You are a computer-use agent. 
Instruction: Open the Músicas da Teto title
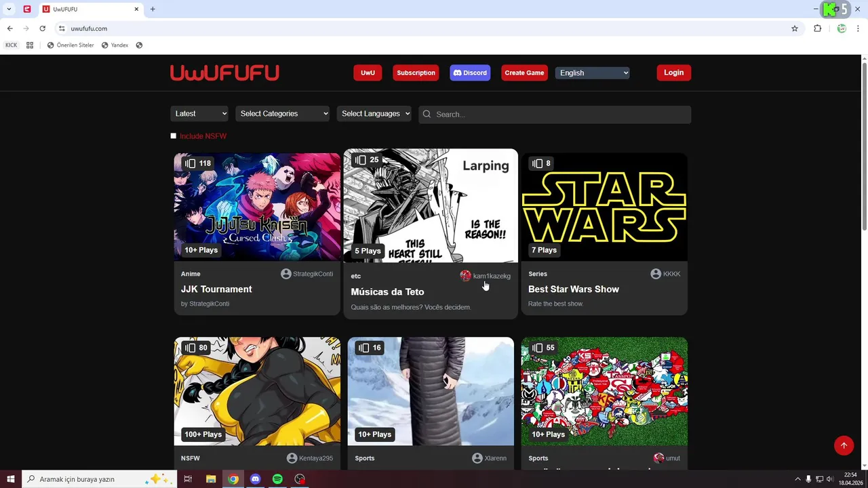[387, 291]
